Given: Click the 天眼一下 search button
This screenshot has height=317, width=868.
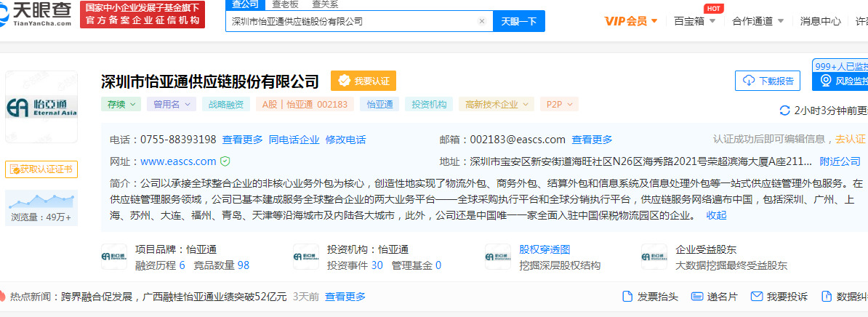Looking at the screenshot, I should 519,22.
